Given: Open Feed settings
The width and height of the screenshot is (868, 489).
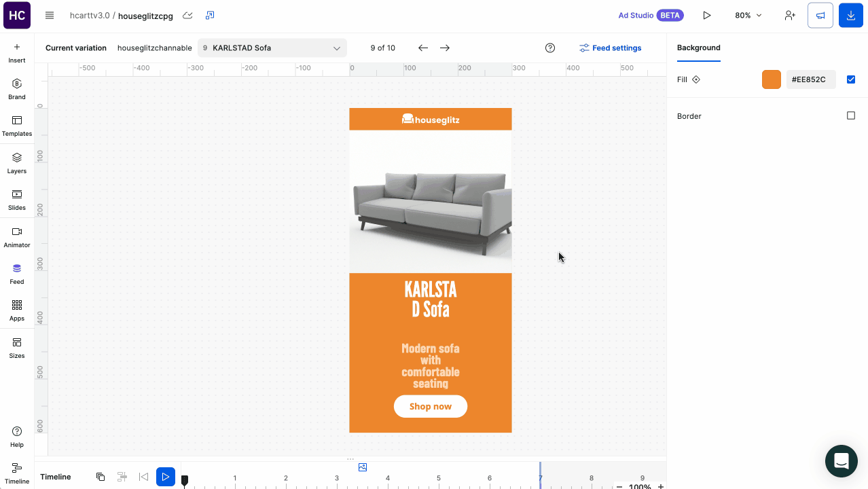Looking at the screenshot, I should [610, 48].
